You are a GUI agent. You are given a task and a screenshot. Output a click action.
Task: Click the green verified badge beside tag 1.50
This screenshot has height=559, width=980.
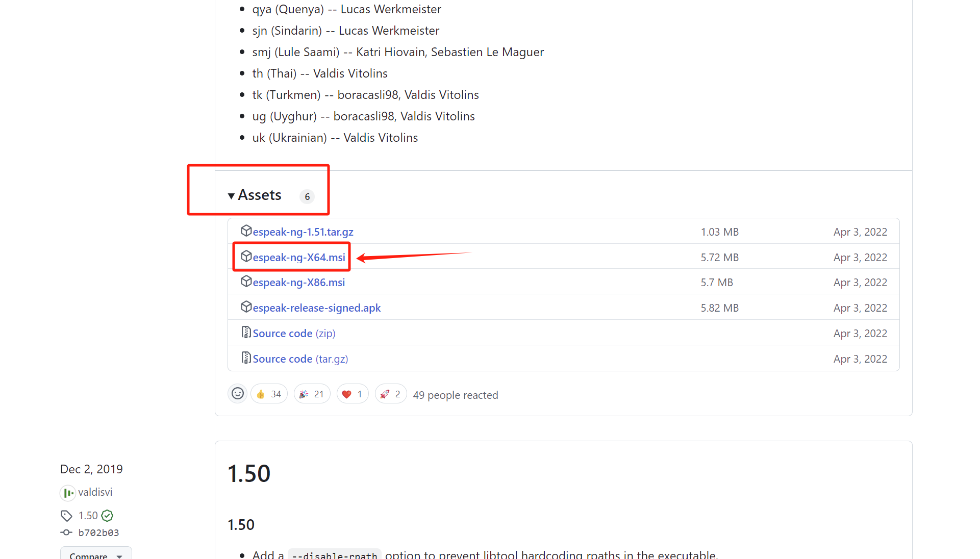point(107,516)
